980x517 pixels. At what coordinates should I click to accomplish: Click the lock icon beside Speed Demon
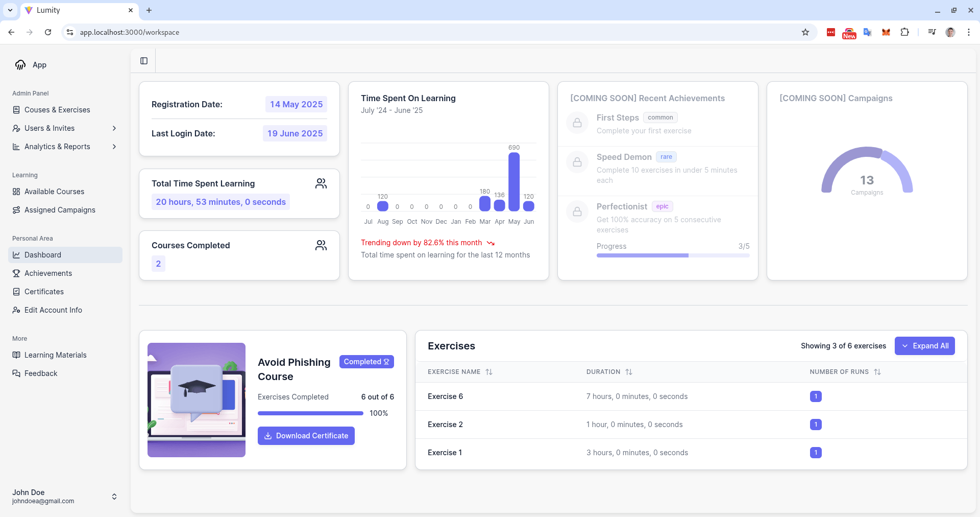click(x=577, y=162)
